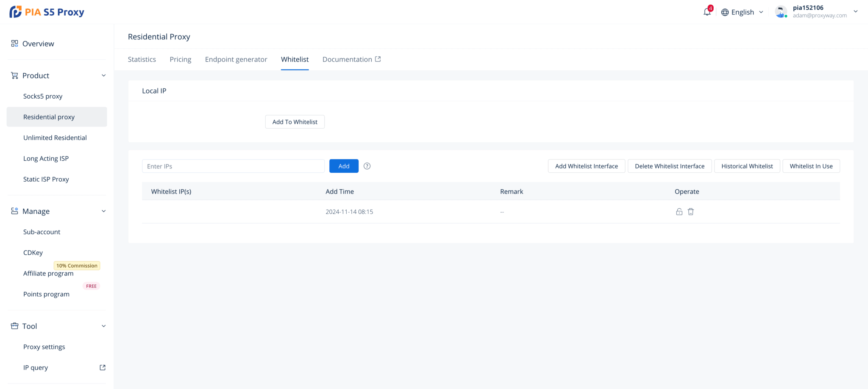Click the toolbox icon beside Tool

tap(14, 326)
